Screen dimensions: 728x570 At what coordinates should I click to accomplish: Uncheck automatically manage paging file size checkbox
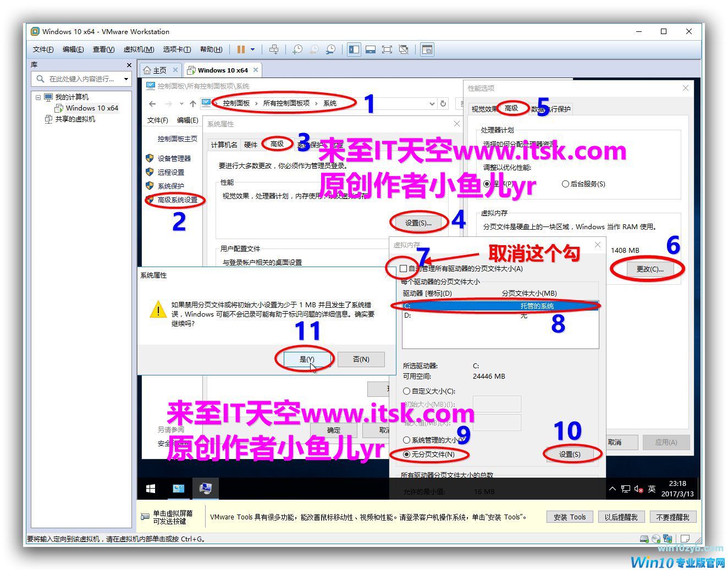point(404,269)
